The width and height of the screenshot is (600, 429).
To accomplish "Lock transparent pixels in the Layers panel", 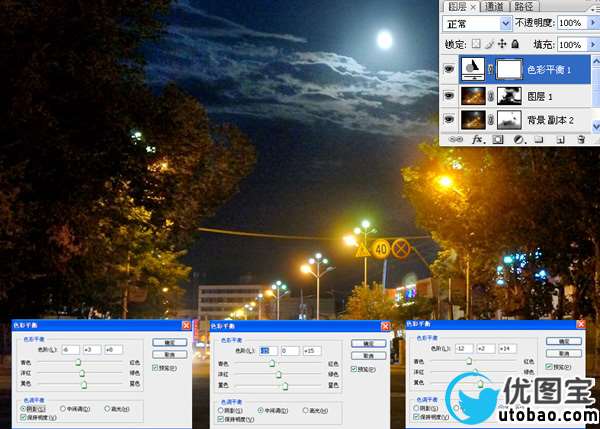I will coord(476,44).
